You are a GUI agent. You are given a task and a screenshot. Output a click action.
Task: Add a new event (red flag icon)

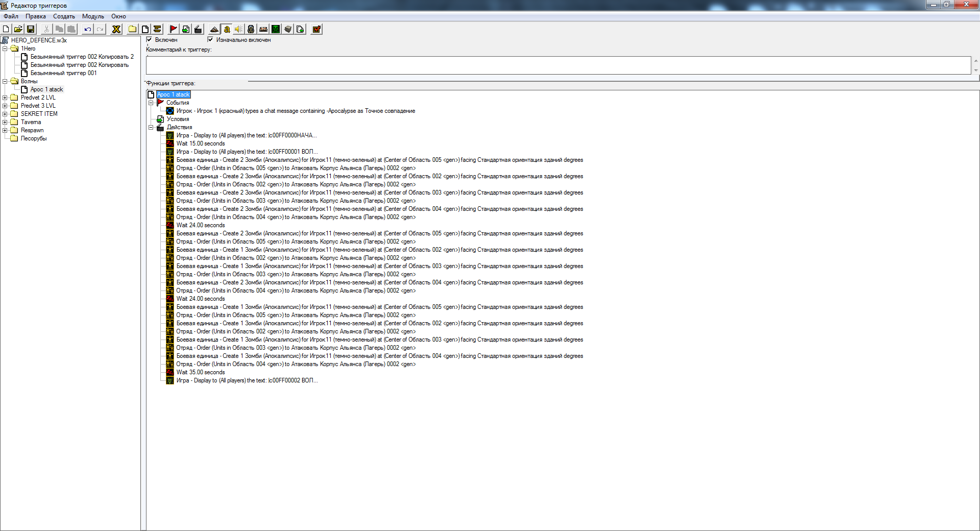174,29
